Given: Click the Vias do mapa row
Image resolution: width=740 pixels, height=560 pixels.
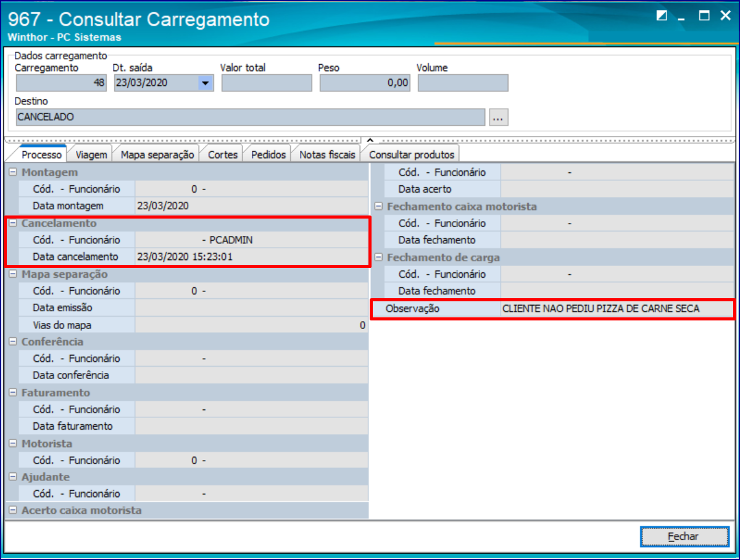Looking at the screenshot, I should (194, 325).
